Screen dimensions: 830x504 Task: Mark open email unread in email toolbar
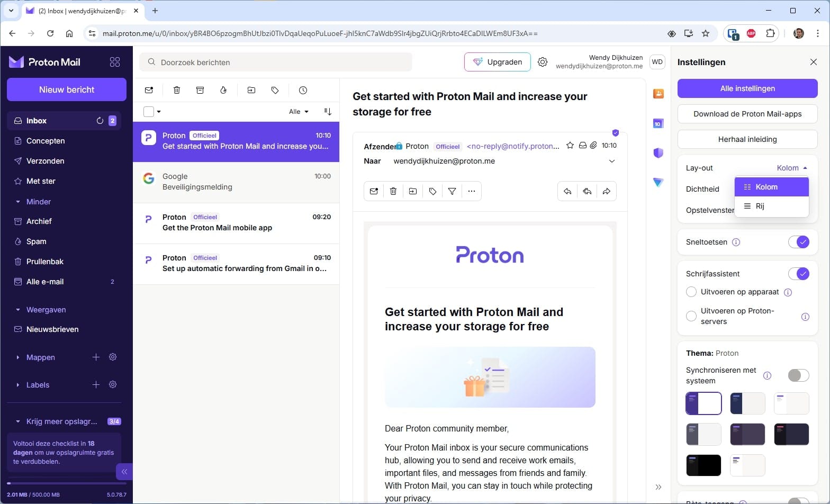coord(374,191)
